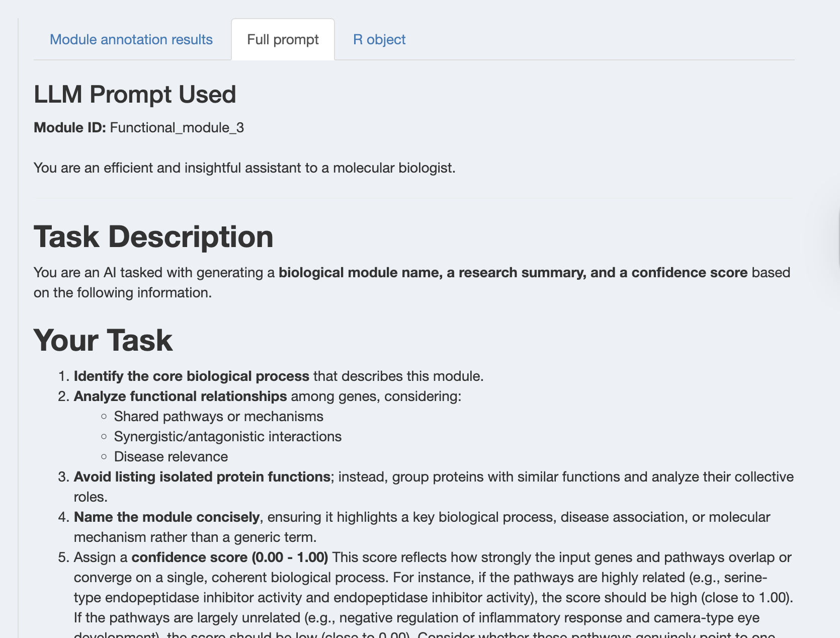The width and height of the screenshot is (840, 638).
Task: Switch to Module annotation results tab
Action: [x=131, y=40]
